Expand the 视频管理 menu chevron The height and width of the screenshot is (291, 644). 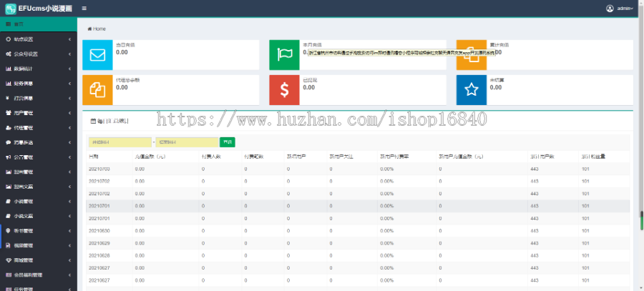[x=70, y=245]
